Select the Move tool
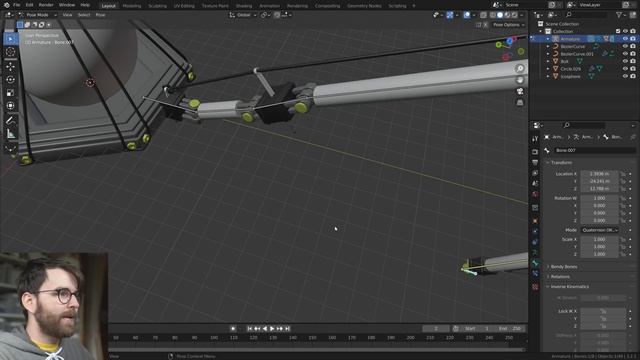This screenshot has width=640, height=360. [11, 66]
